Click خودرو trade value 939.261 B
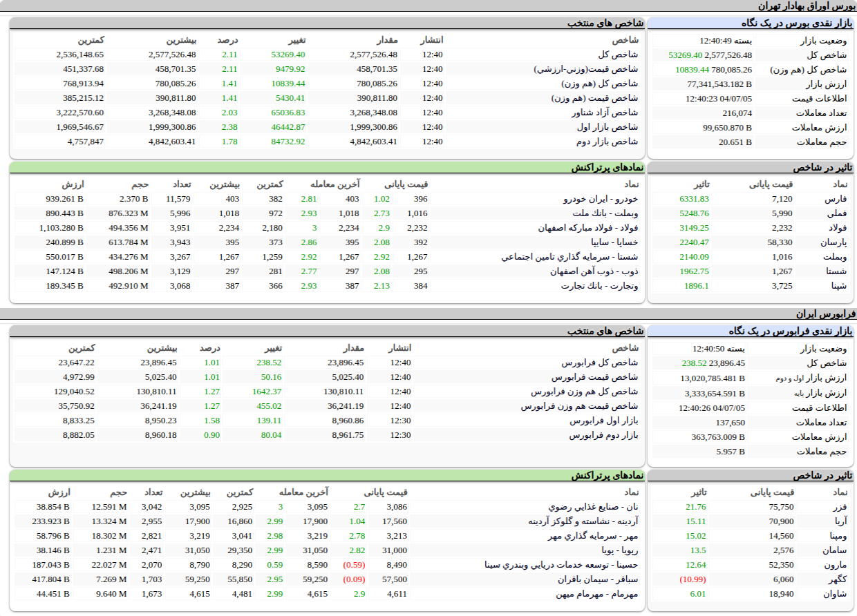Viewport: 857px width, 616px height. (x=64, y=199)
